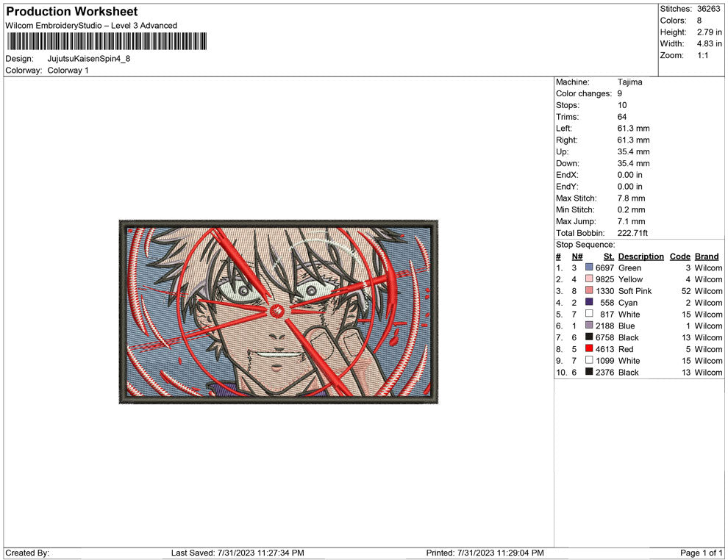
Task: Select the Machine value "Tajima"
Action: pos(629,82)
